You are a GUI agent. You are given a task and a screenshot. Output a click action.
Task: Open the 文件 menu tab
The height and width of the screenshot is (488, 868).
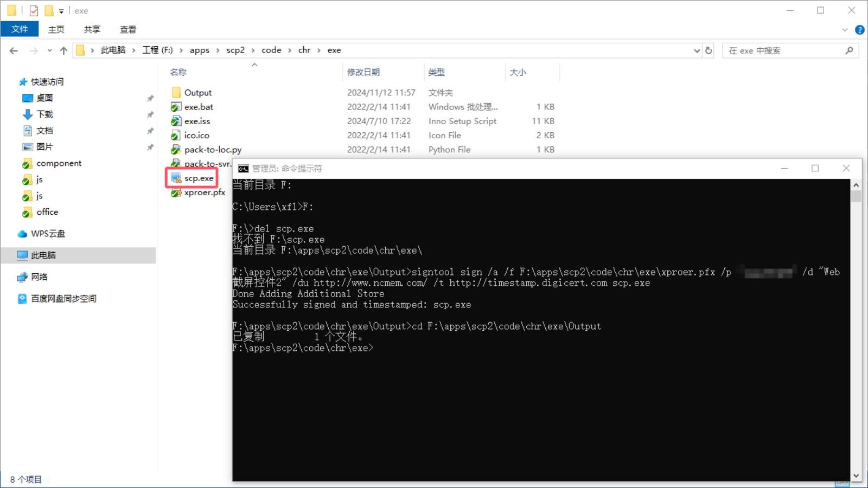pyautogui.click(x=20, y=29)
